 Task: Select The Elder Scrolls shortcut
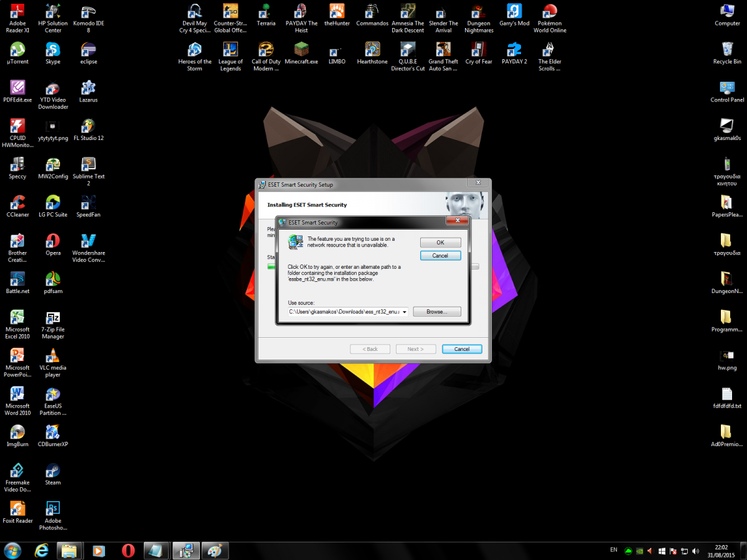pyautogui.click(x=550, y=57)
